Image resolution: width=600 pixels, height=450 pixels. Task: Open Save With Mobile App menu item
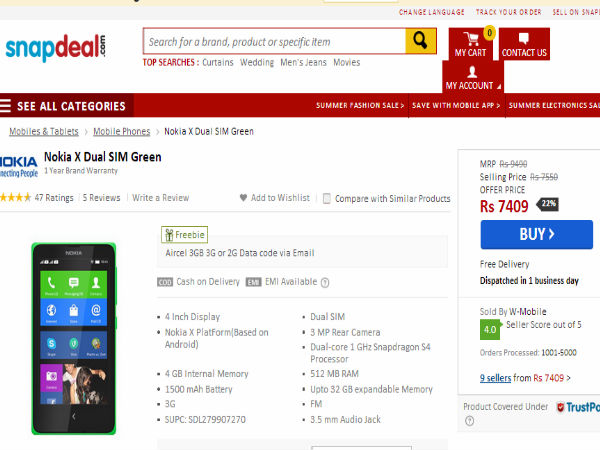coord(456,106)
